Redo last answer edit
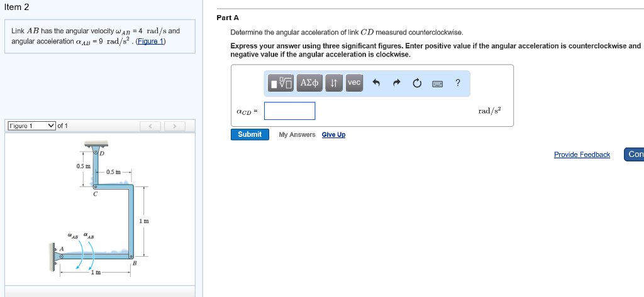Viewport: 644px width, 297px height. coord(396,84)
